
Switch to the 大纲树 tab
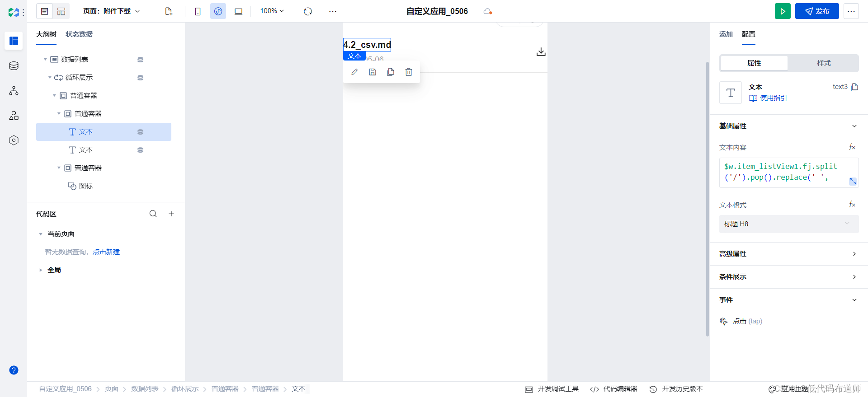[x=46, y=34]
